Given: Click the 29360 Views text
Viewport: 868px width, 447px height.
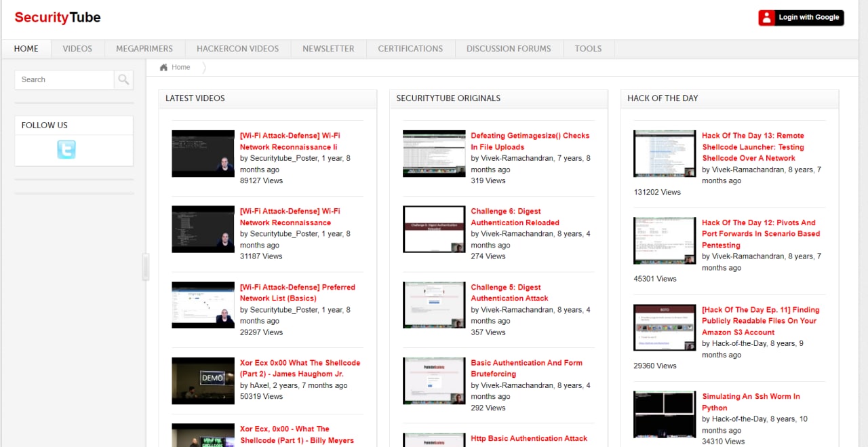Looking at the screenshot, I should [655, 366].
